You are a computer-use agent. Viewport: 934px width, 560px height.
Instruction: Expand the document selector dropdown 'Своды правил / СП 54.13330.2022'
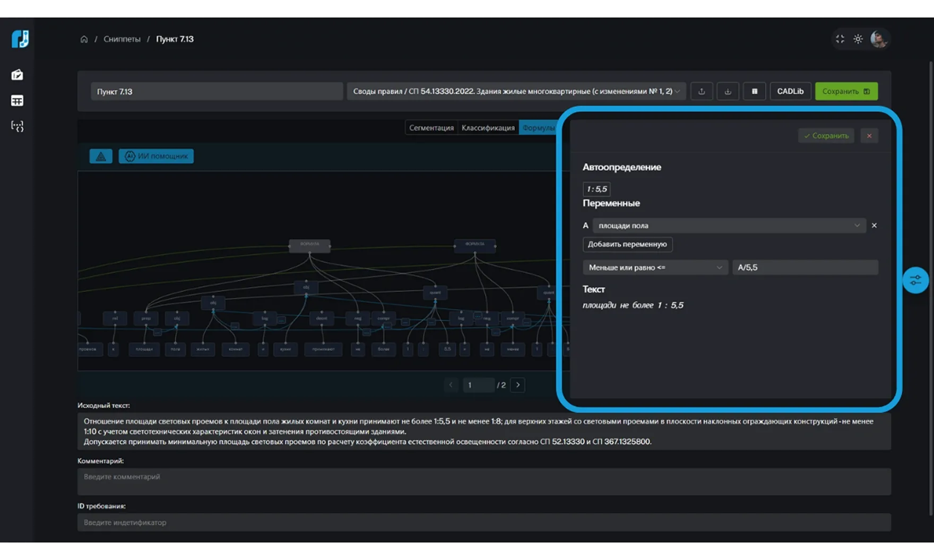tap(516, 91)
